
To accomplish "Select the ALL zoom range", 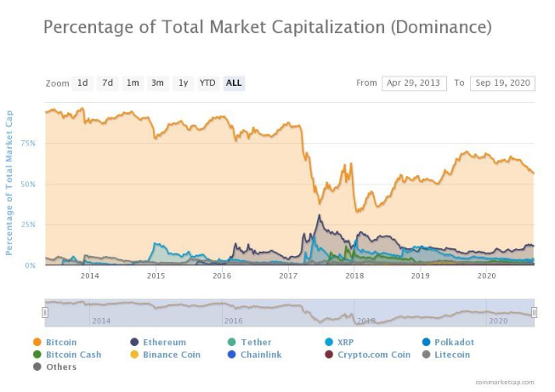I will (x=234, y=83).
